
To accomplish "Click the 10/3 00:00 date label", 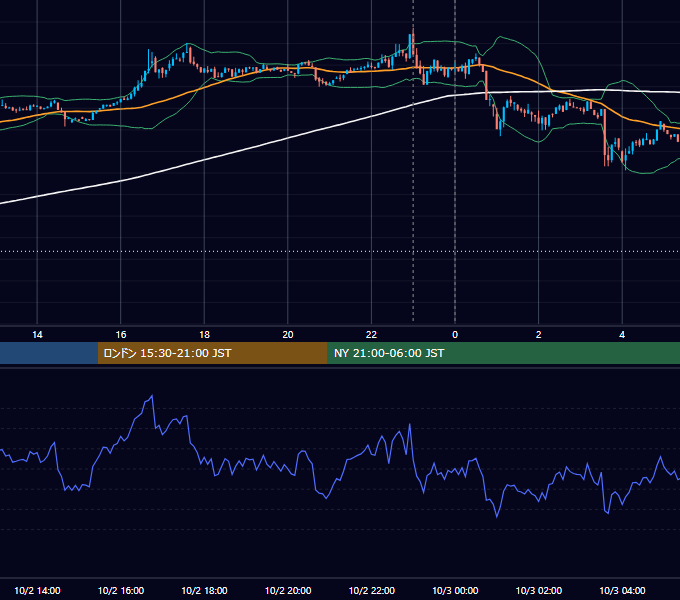I will click(455, 590).
